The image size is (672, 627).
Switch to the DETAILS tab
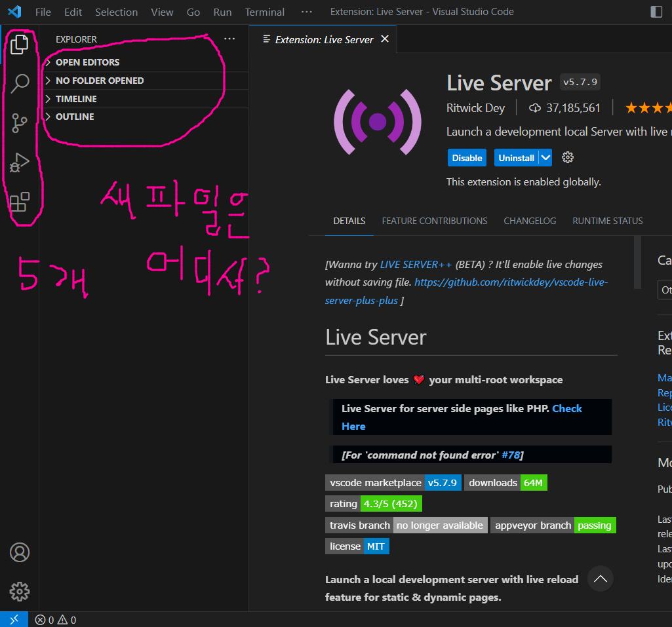349,221
